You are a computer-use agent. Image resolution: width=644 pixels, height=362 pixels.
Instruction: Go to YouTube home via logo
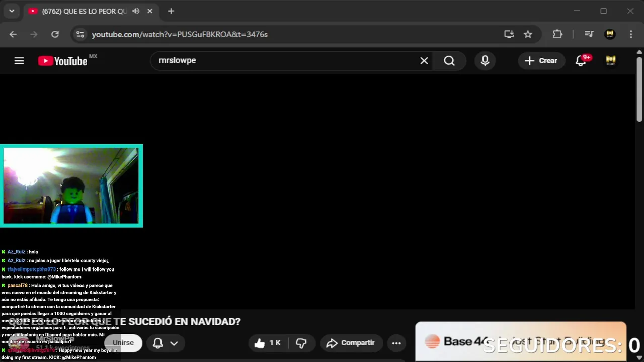click(63, 61)
